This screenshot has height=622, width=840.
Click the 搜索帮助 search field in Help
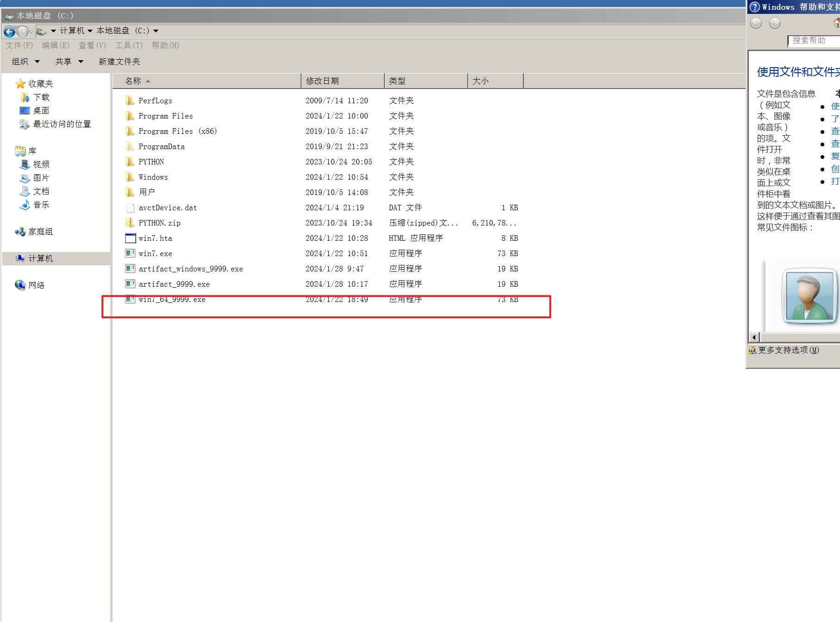814,41
